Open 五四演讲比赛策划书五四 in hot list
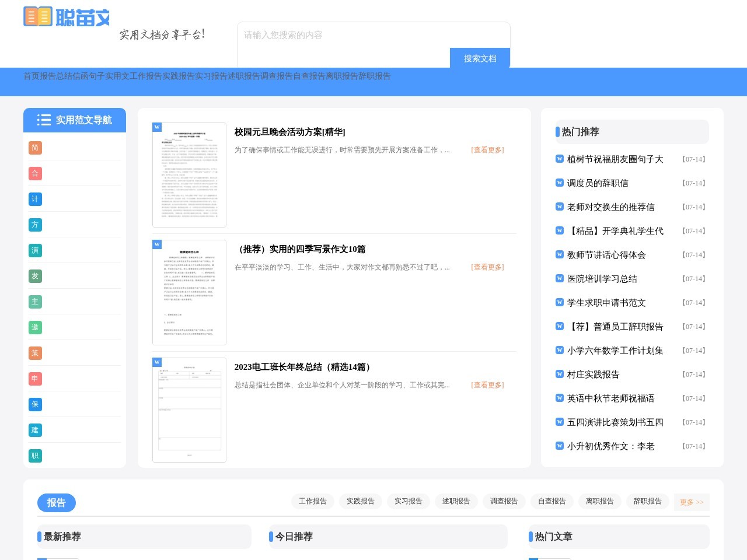The image size is (747, 560). pos(615,422)
